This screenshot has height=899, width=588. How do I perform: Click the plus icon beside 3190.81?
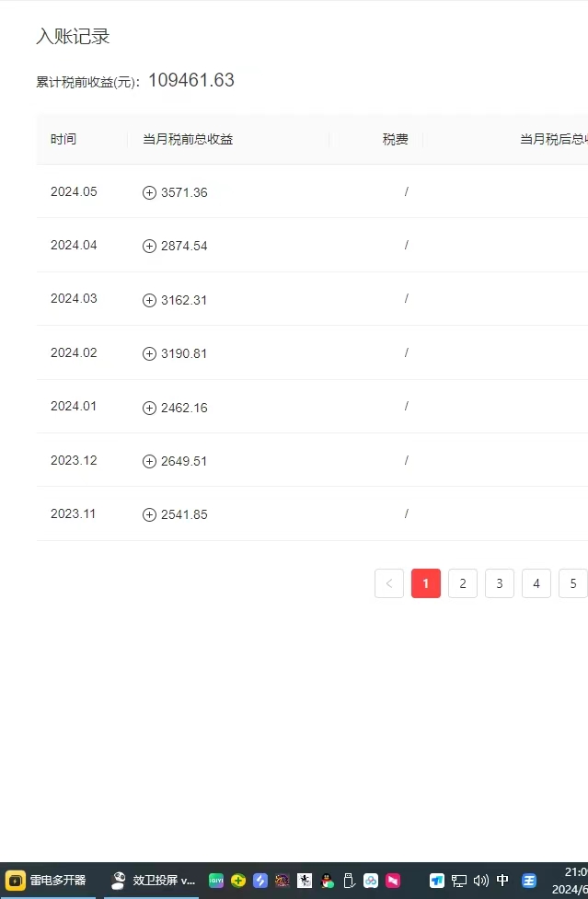pos(149,354)
